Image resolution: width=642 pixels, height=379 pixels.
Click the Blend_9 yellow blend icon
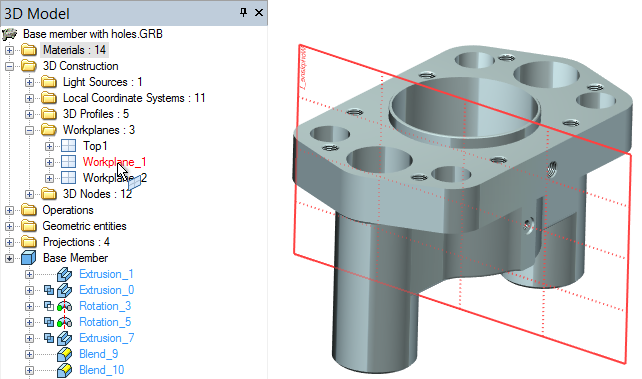coord(64,354)
